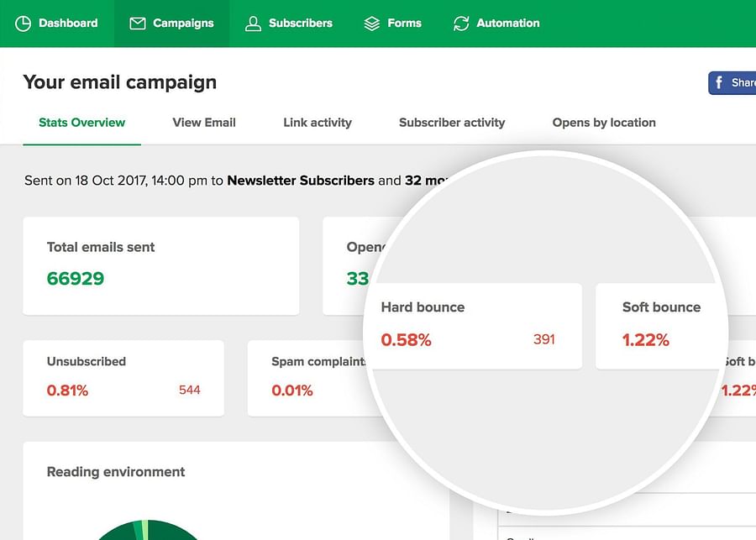Open the Link activity tab

pos(317,123)
